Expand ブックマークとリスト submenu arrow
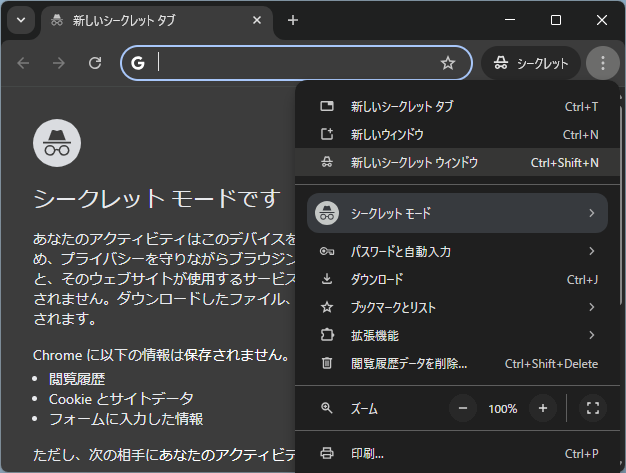626x473 pixels. point(592,307)
